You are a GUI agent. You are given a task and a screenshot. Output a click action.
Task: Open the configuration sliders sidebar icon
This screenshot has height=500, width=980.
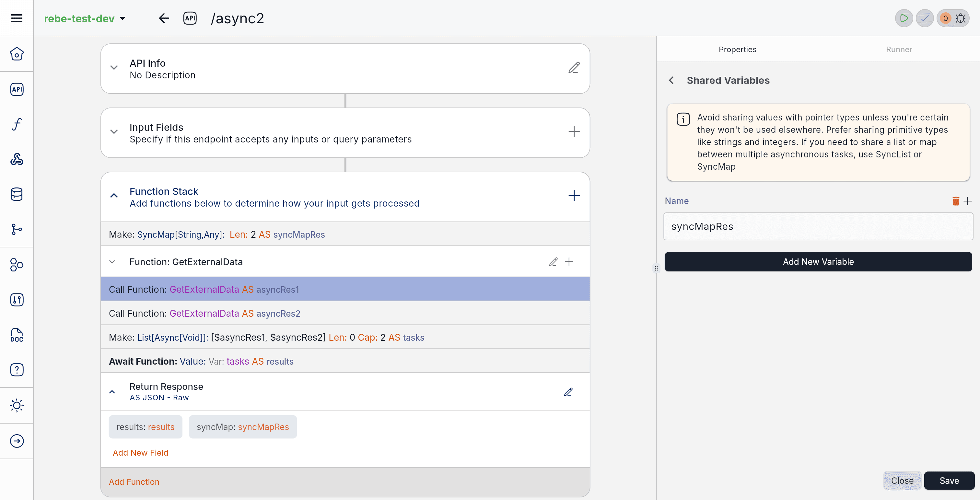(x=16, y=300)
